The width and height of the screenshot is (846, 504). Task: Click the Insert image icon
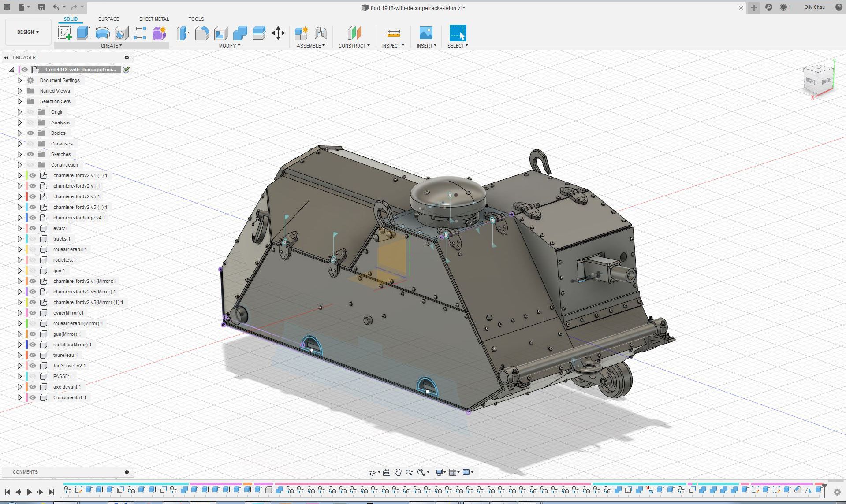click(425, 33)
